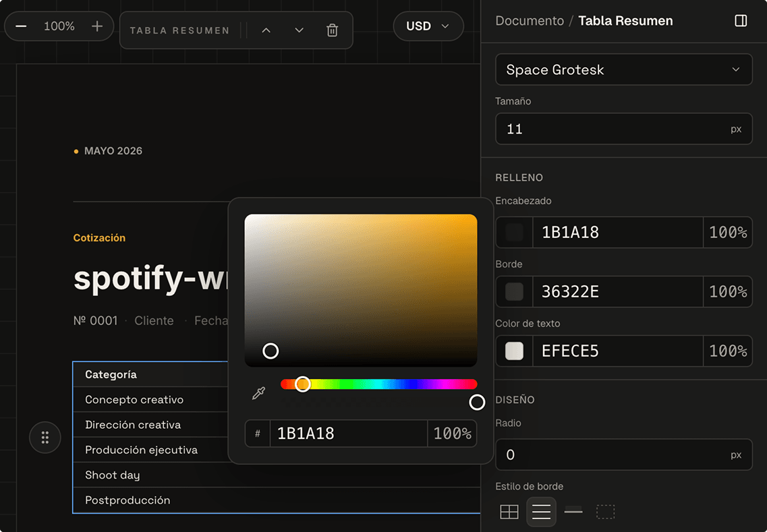Move Tabla Resumen block down
767x532 pixels.
300,30
